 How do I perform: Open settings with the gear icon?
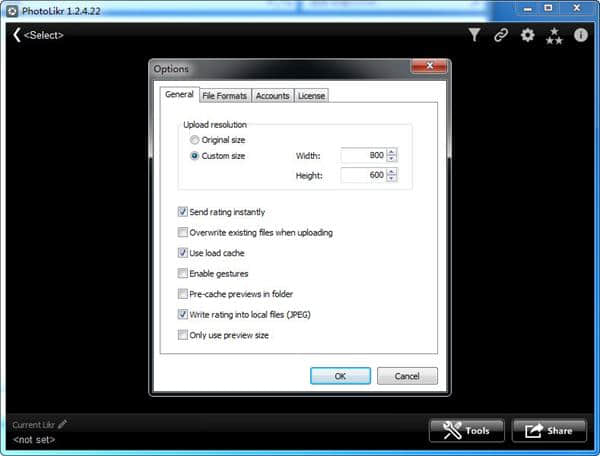tap(527, 35)
